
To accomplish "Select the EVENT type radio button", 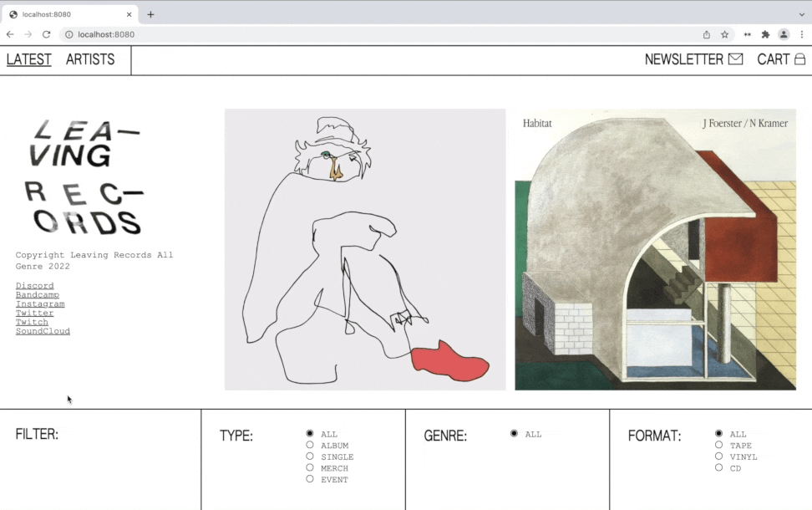I will 310,479.
